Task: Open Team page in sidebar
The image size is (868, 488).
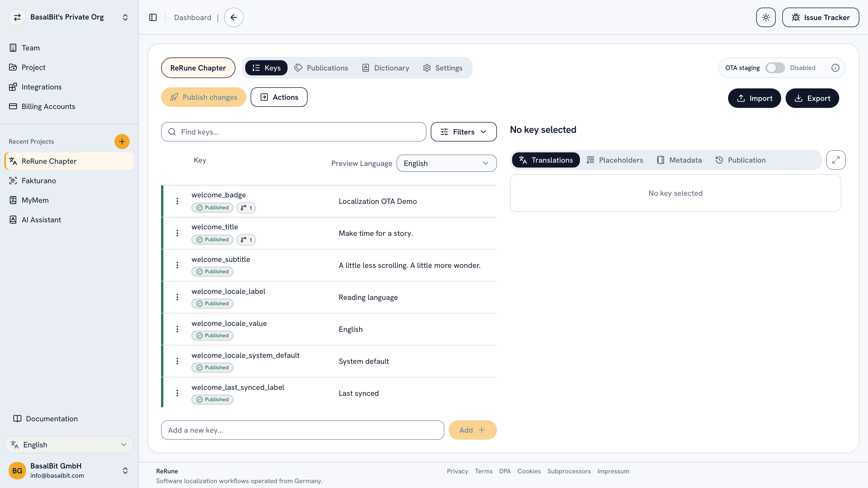Action: (x=69, y=48)
